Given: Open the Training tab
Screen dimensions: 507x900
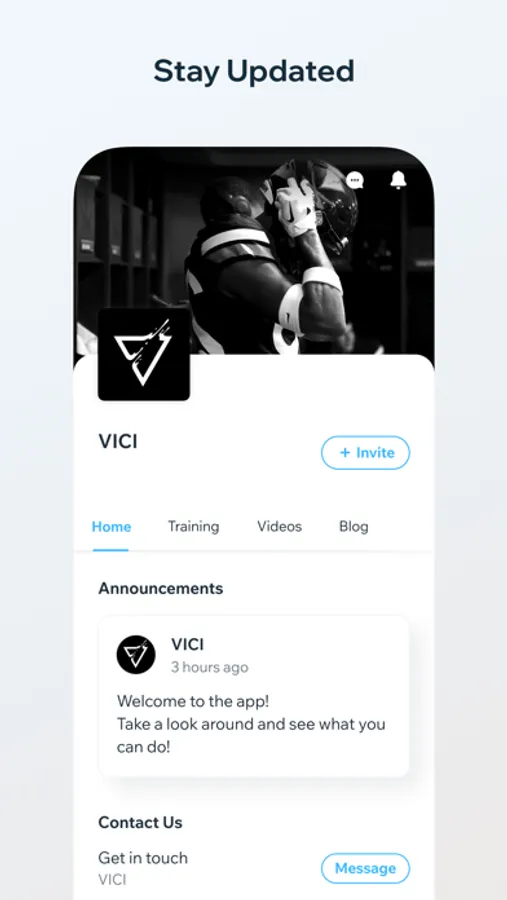Looking at the screenshot, I should pos(193,527).
